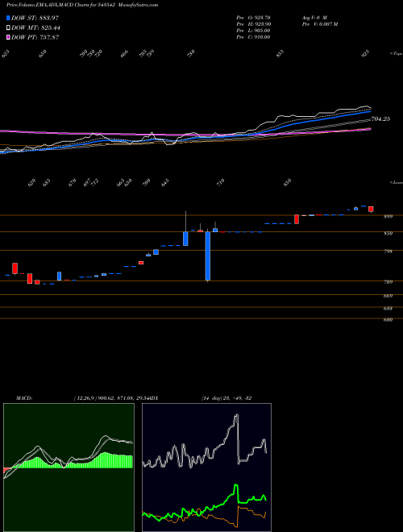Click the 835 top-axis label
Image resolution: width=403 pixels, height=532 pixels.
point(280,54)
